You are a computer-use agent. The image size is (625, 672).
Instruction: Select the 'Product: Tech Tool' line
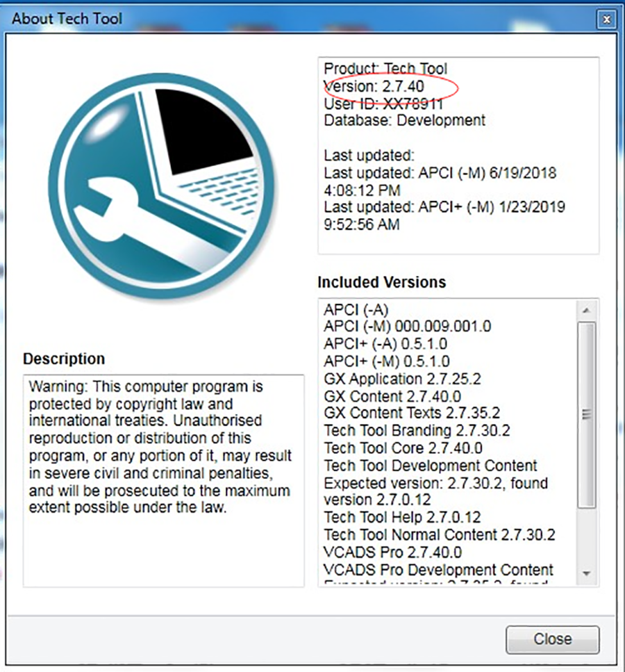tap(385, 69)
